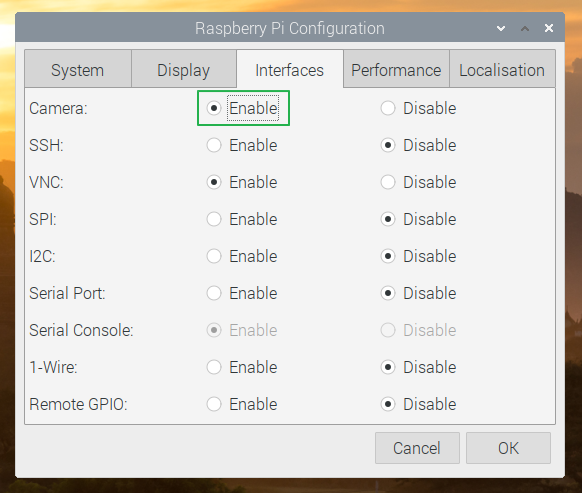Click the Remote GPIO: label

(78, 404)
